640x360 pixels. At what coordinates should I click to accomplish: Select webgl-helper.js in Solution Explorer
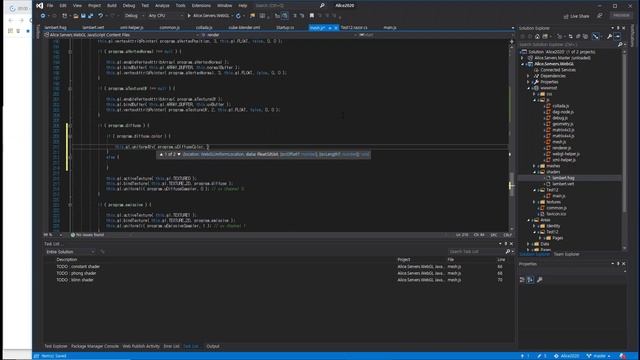(566, 154)
